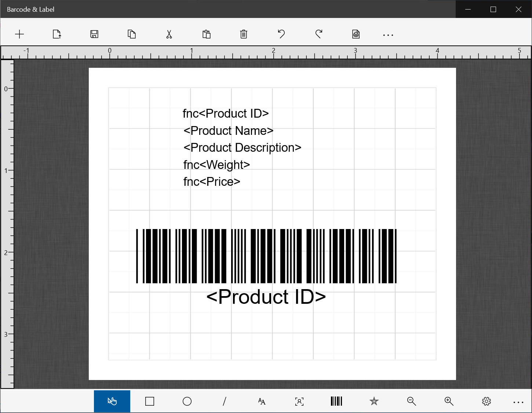Viewport: 532px width, 413px height.
Task: Open top toolbar more options ellipsis
Action: (x=388, y=35)
